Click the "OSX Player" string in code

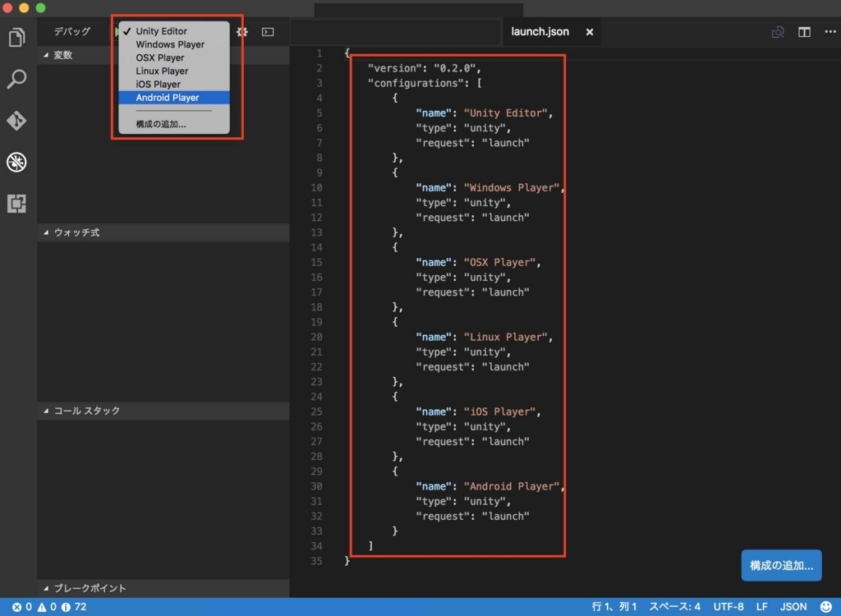[x=499, y=262]
